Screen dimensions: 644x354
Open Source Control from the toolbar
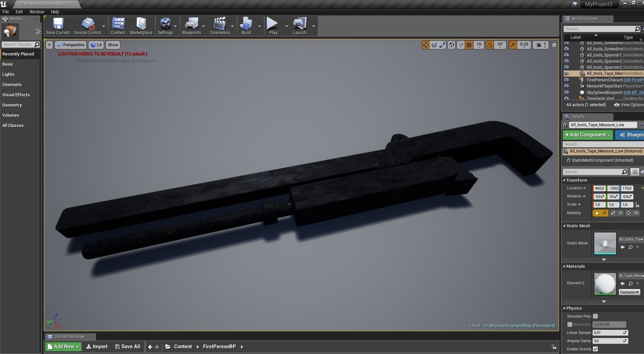(88, 26)
